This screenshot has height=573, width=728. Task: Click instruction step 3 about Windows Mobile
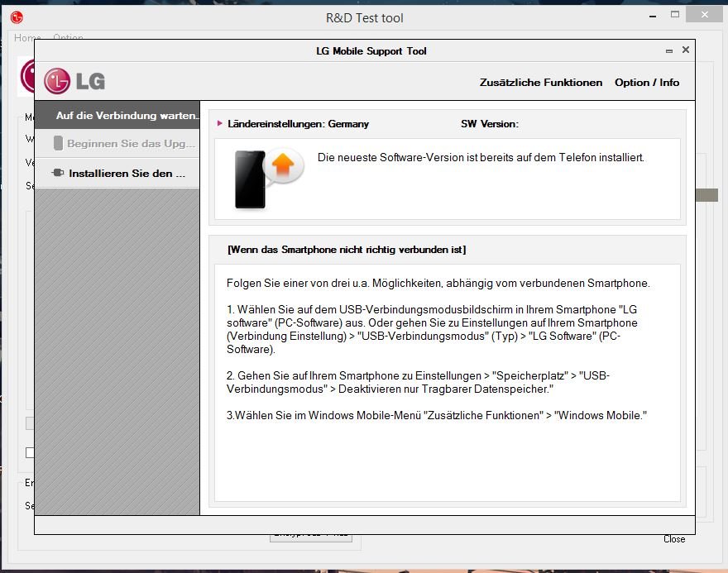[x=437, y=415]
